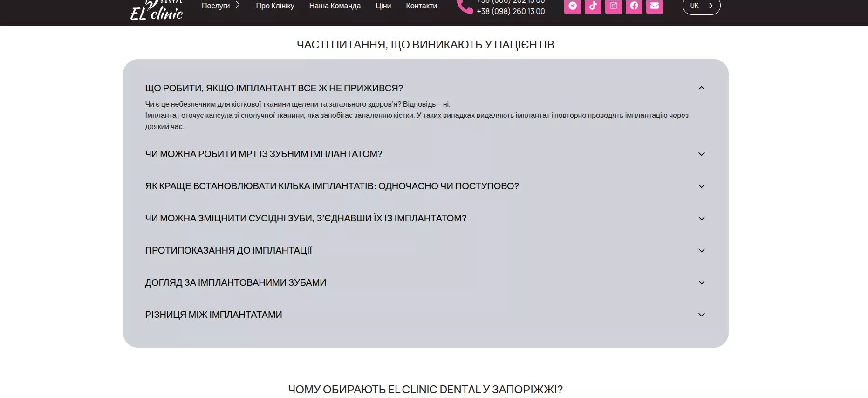Click ДОГЛЯД ЗА ІМПЛАНТОВАНИМИ ЗУБАМИ question title

click(x=235, y=282)
